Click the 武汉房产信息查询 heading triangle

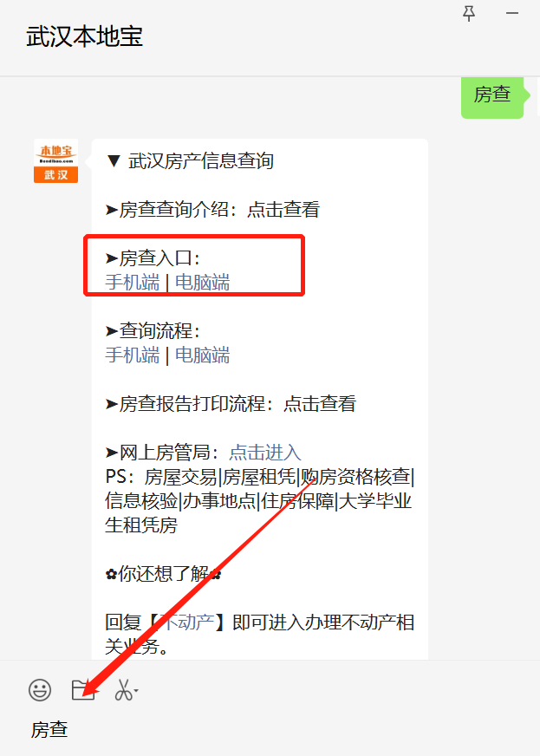(x=114, y=161)
